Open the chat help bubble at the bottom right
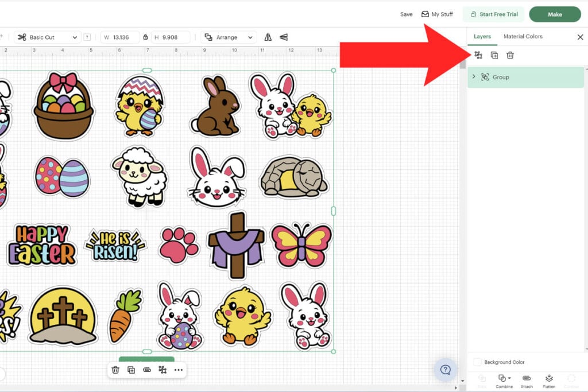The height and width of the screenshot is (392, 588). pos(446,370)
